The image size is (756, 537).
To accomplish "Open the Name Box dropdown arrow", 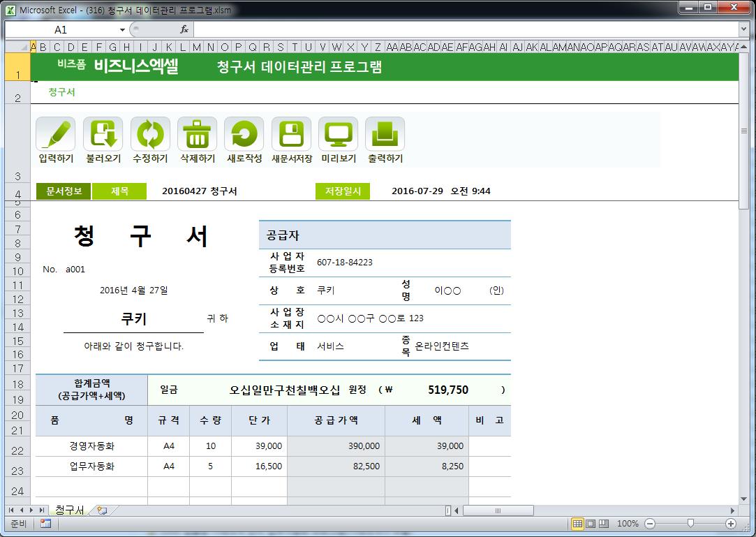I will [x=122, y=29].
